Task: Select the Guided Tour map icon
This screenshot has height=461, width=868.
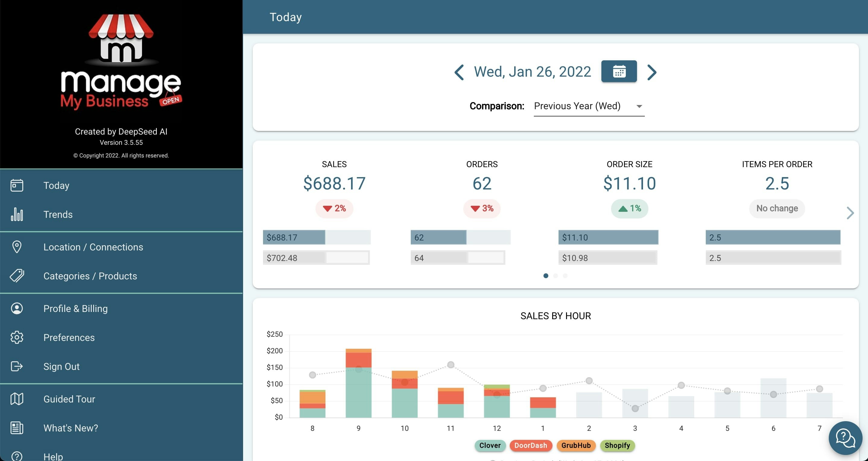Action: [x=17, y=399]
